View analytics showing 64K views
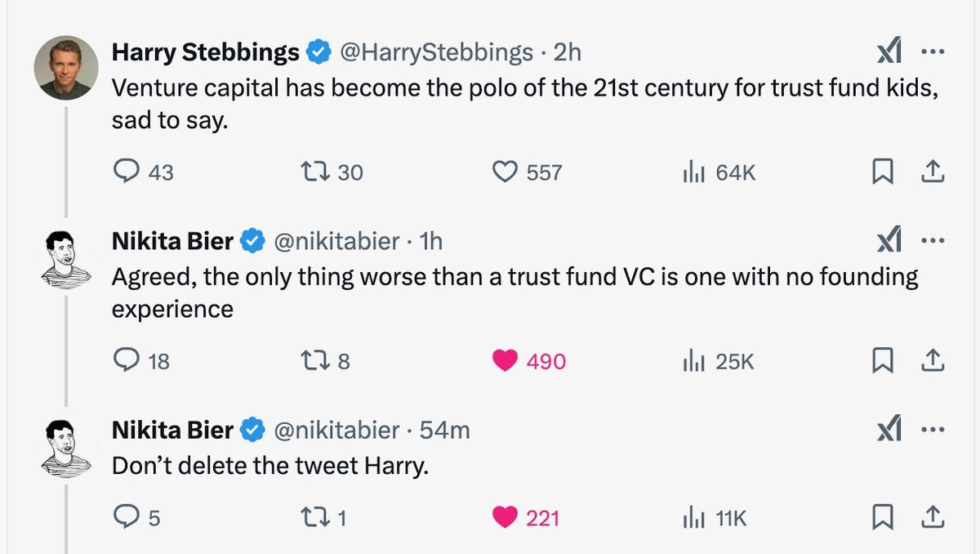This screenshot has width=980, height=554. 693,172
